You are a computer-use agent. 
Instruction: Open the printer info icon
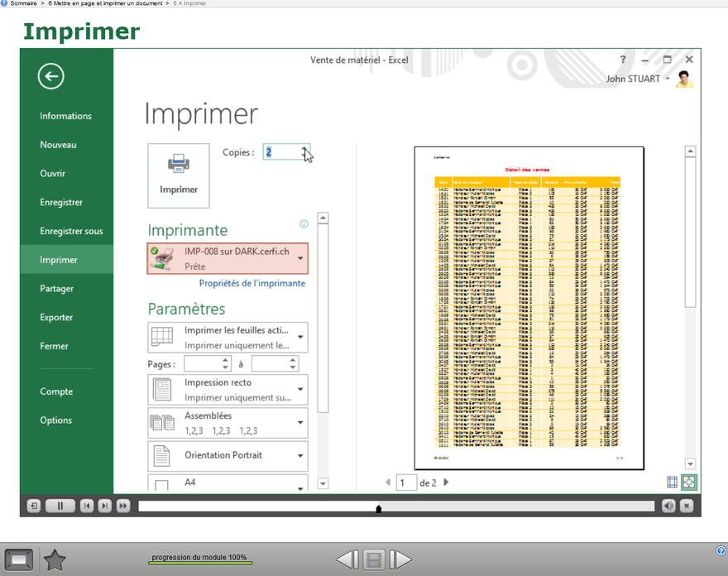(304, 224)
